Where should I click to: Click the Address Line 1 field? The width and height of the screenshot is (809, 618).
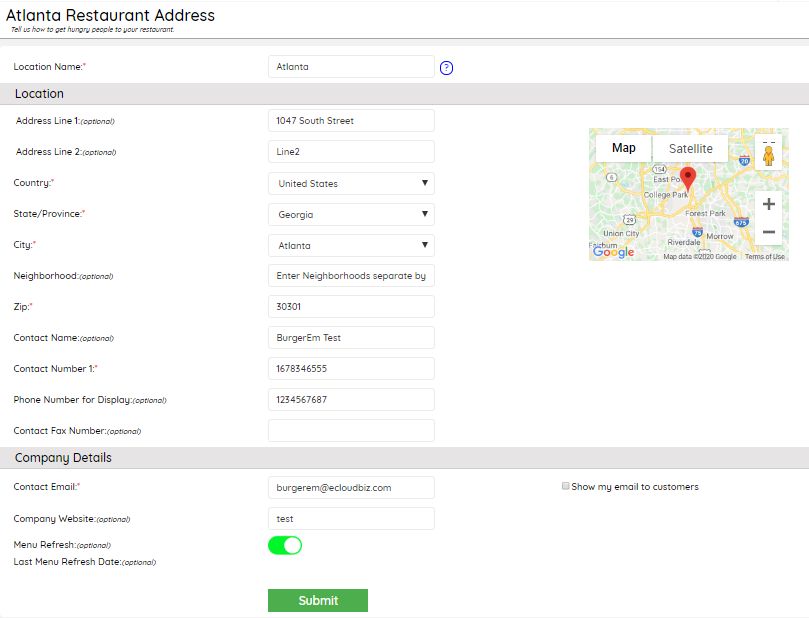351,121
